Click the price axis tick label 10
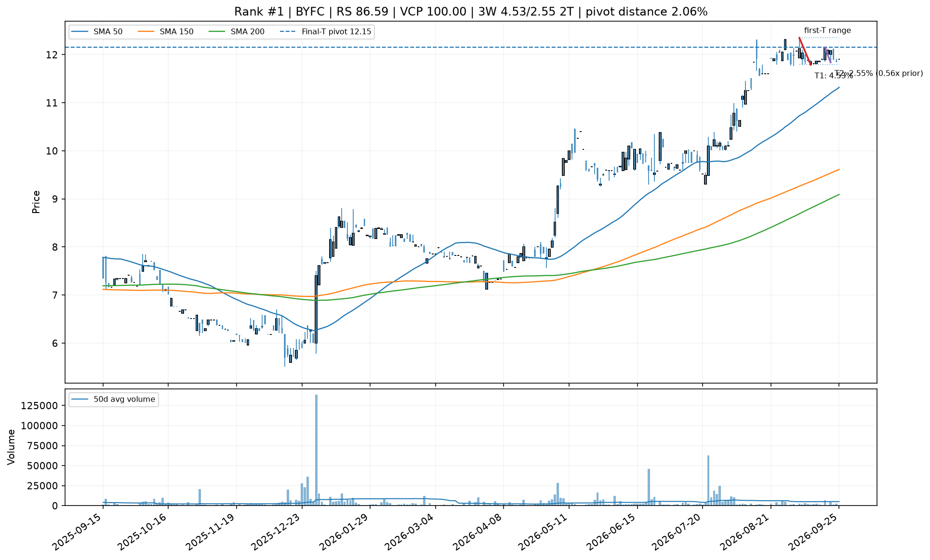 [x=52, y=151]
